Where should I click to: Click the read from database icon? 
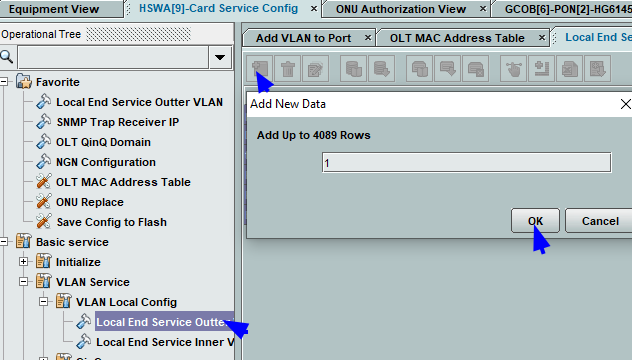tap(353, 69)
